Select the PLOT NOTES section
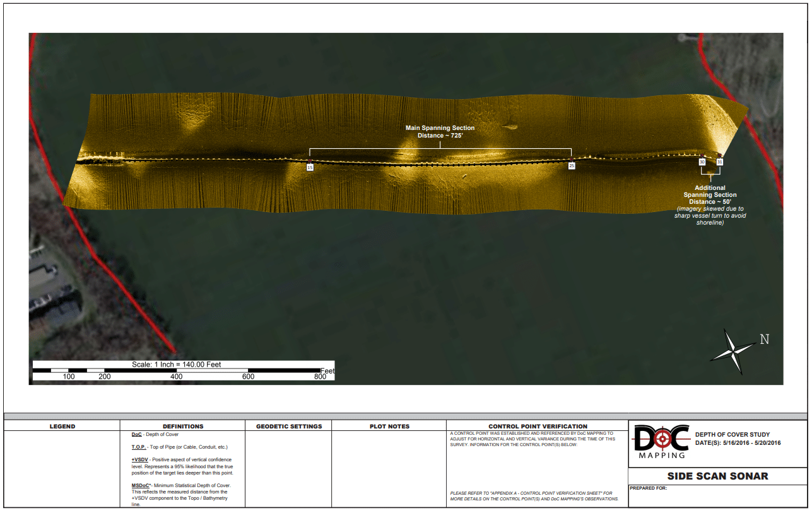Image resolution: width=812 pixels, height=513 pixels. point(387,426)
